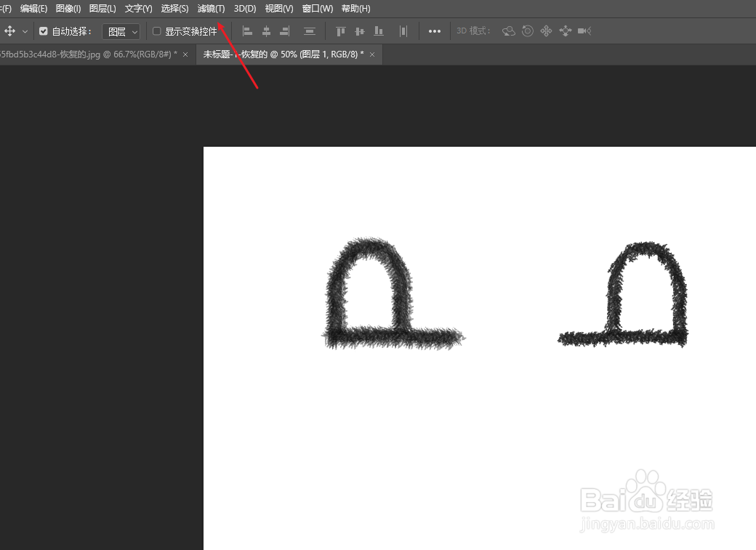Open the 选择(S) menu

point(174,9)
